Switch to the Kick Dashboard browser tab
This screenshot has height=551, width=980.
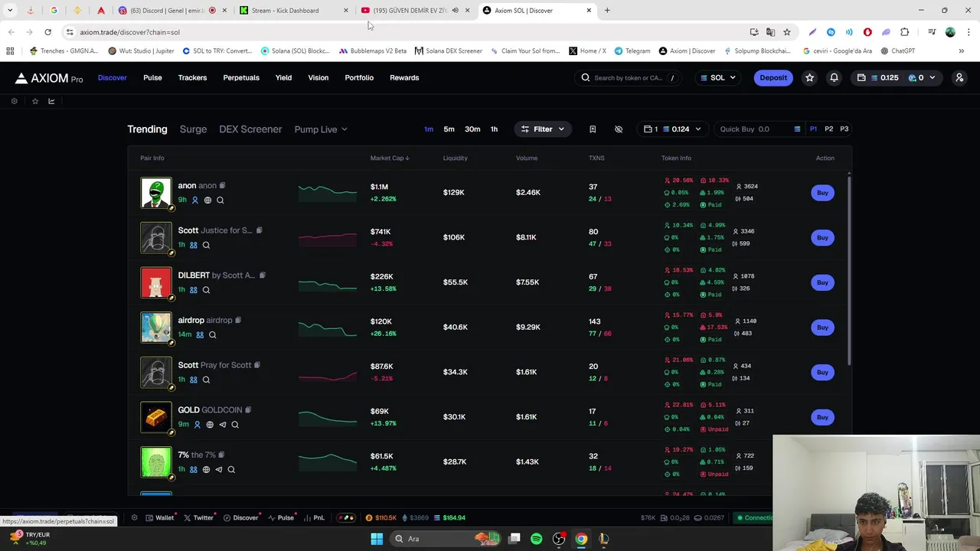click(293, 11)
